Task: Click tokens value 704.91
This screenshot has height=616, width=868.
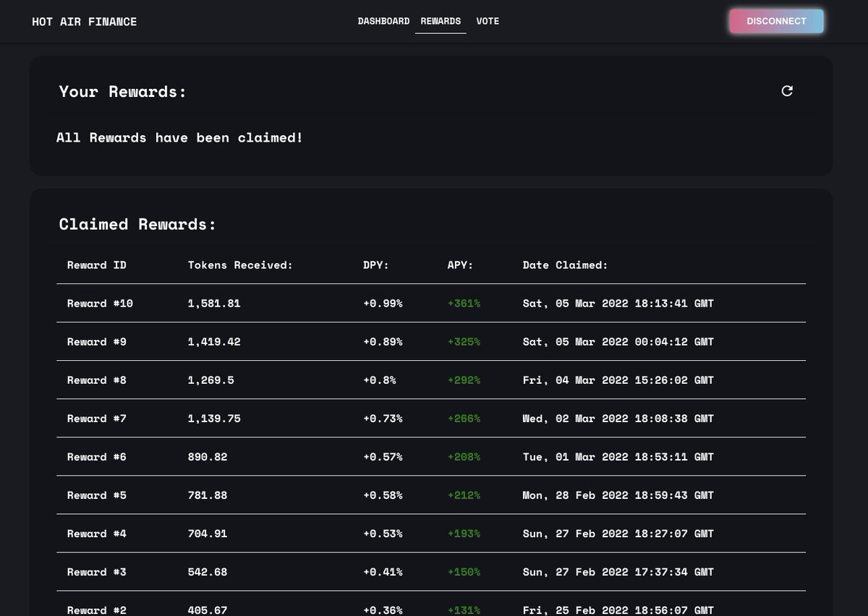Action: 208,534
